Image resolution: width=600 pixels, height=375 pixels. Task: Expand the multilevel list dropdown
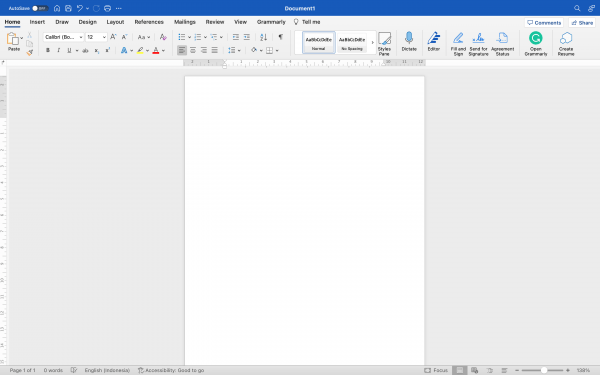[x=221, y=37]
